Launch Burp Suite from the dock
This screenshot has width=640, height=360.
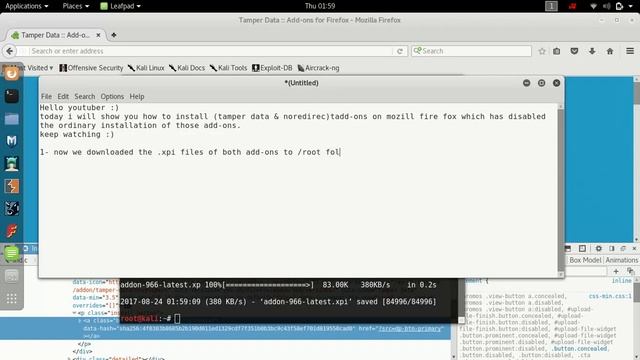click(x=11, y=186)
